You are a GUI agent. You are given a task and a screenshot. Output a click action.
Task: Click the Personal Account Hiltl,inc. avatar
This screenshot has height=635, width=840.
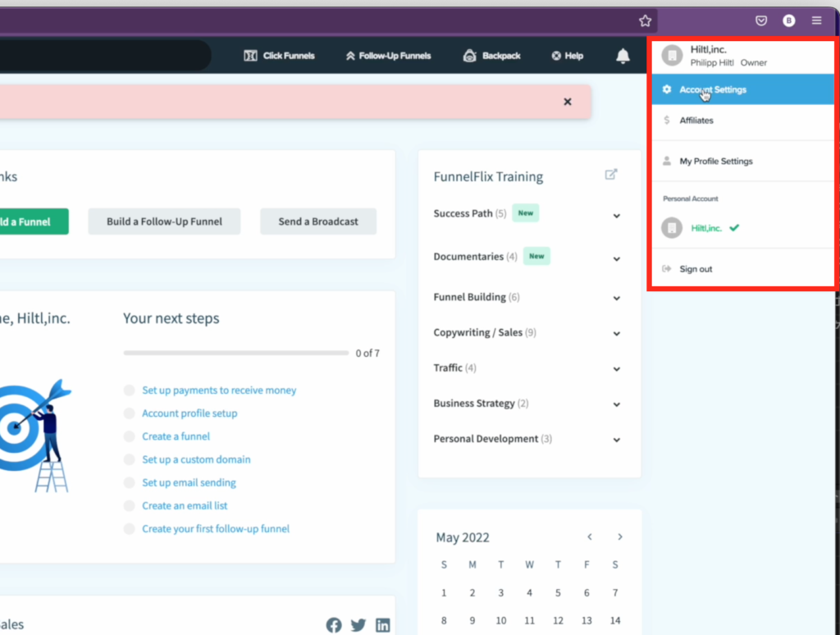pos(672,228)
